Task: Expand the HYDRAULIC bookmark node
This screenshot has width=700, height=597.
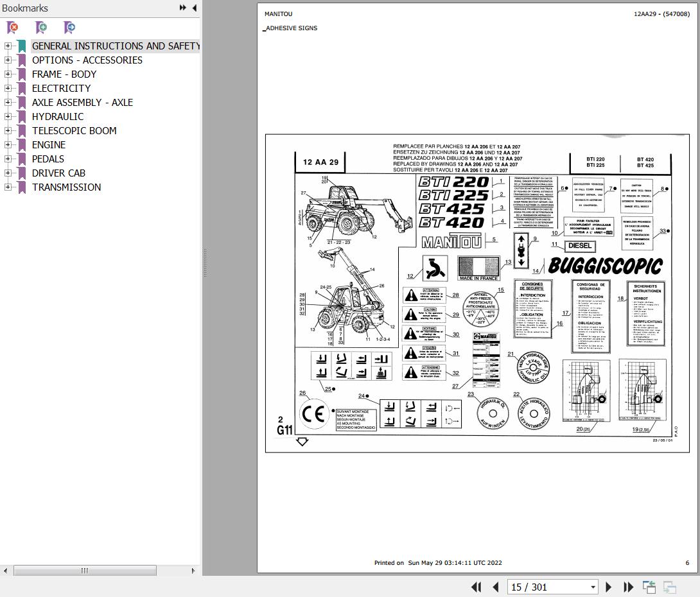Action: 8,116
